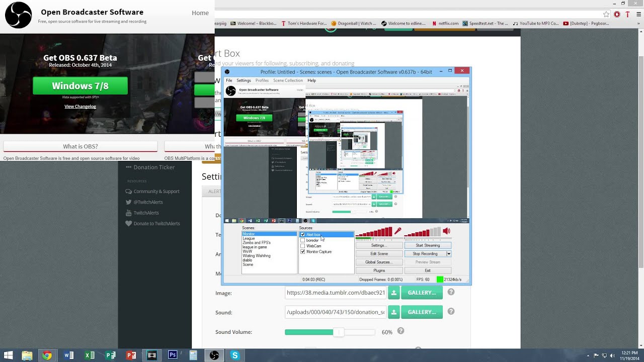Switch to OBS in the taskbar
The image size is (644, 362).
[214, 355]
